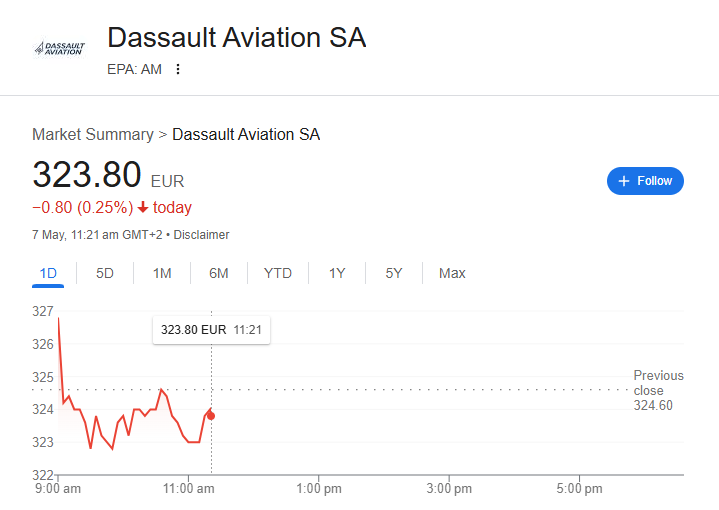Screen dimensions: 719x510
Task: Open the Market Summary breadcrumb link
Action: [93, 134]
